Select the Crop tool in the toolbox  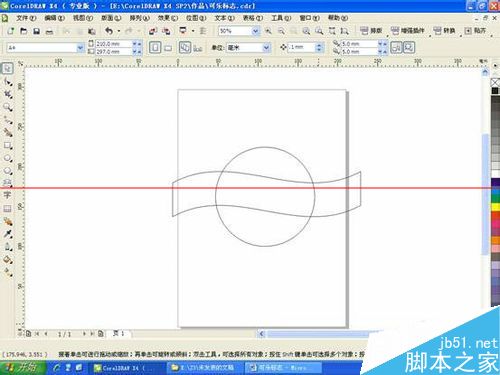click(7, 94)
